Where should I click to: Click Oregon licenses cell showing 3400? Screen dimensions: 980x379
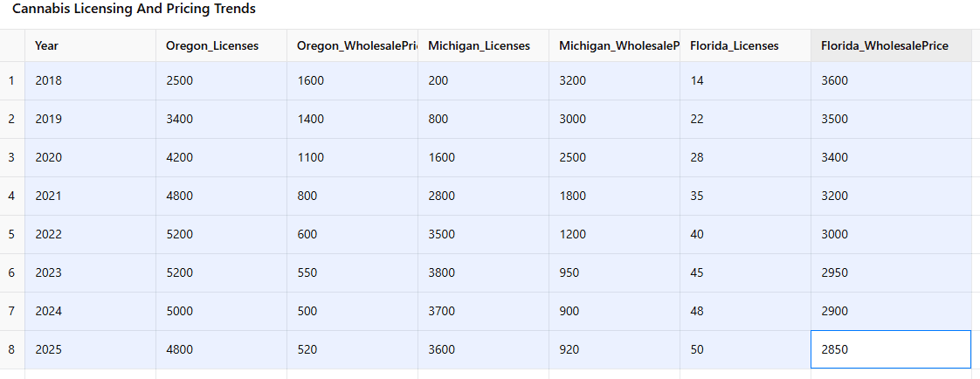coord(221,120)
